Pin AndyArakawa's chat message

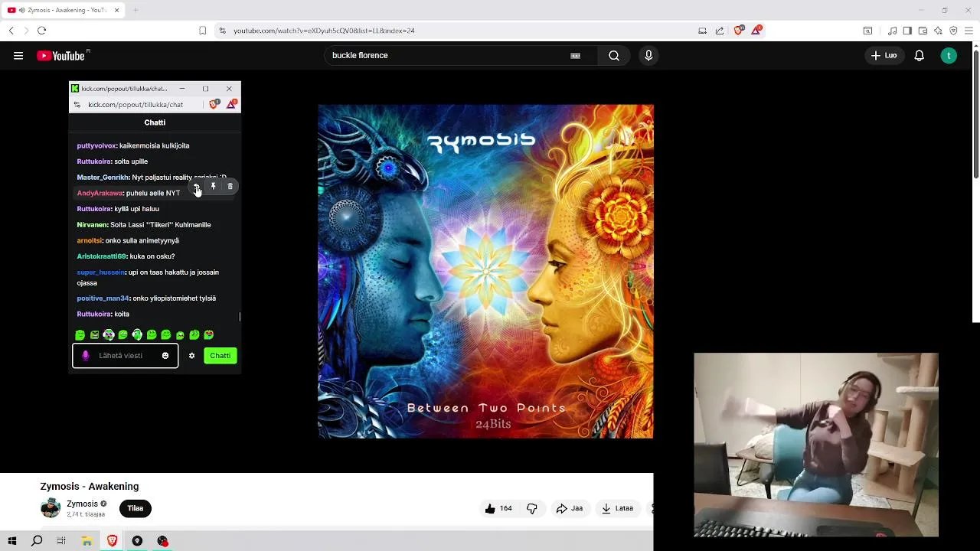214,186
